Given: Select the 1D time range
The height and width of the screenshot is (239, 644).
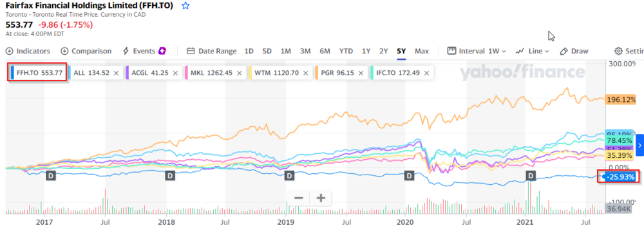Looking at the screenshot, I should [249, 52].
